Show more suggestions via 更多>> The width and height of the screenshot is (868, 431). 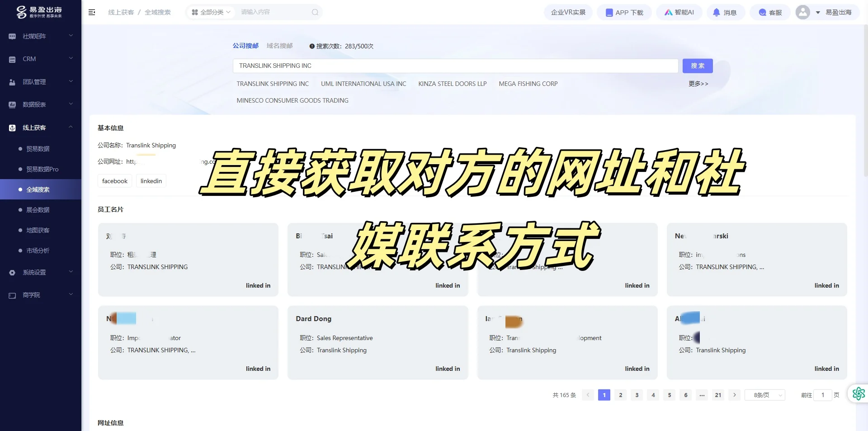[698, 83]
